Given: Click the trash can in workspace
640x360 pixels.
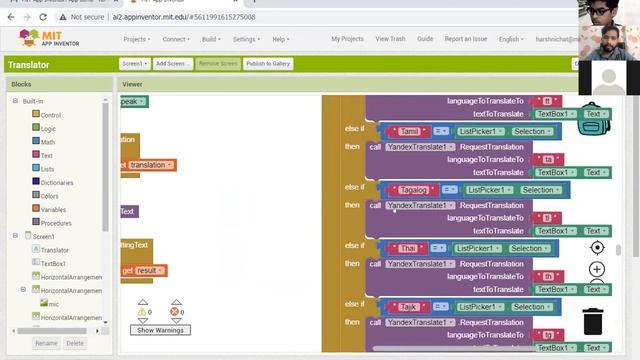Looking at the screenshot, I should (593, 322).
